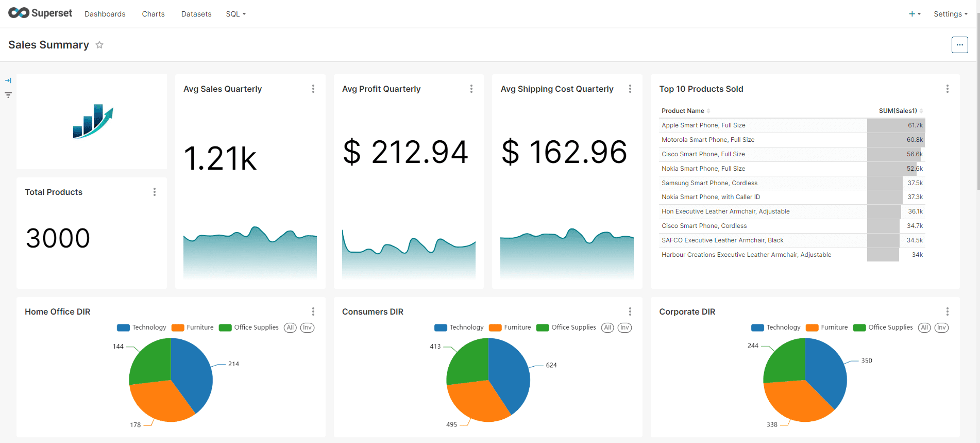Toggle Office Supplies legend in Corporate DIR

(x=883, y=327)
